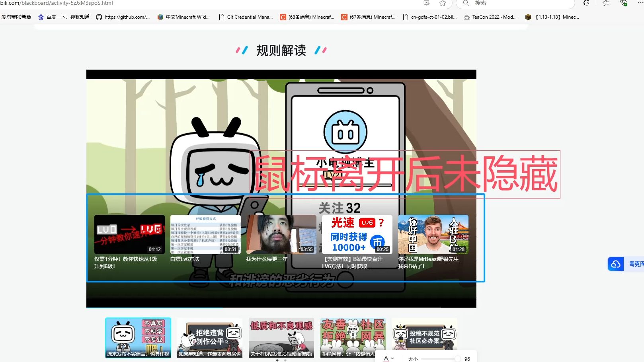Click the favorite star icon in address bar
This screenshot has width=644, height=362.
click(442, 3)
